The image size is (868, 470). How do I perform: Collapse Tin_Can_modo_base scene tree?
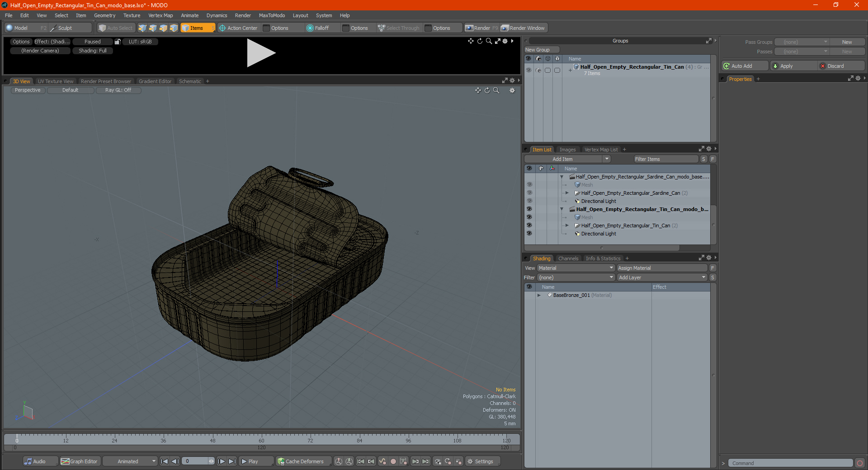coord(562,209)
